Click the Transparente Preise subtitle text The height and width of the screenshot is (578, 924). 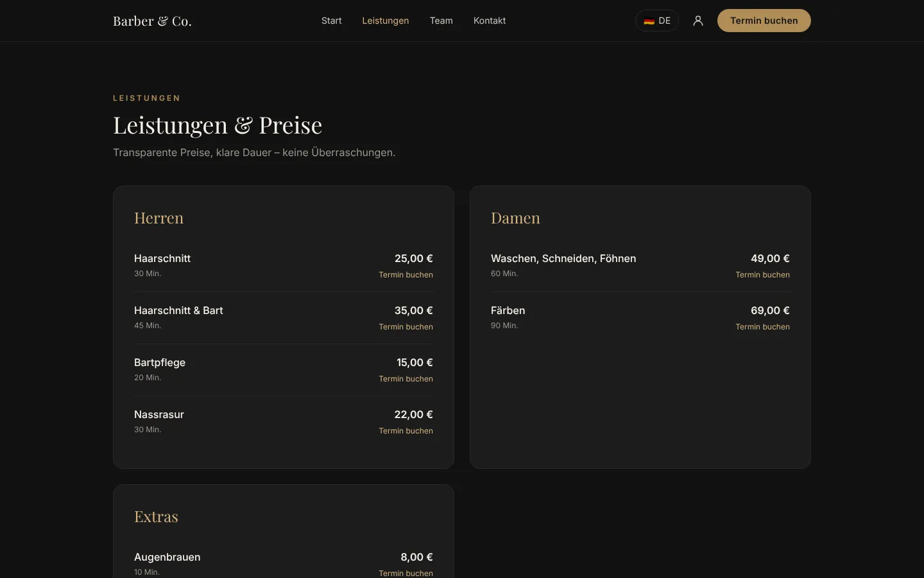click(254, 152)
